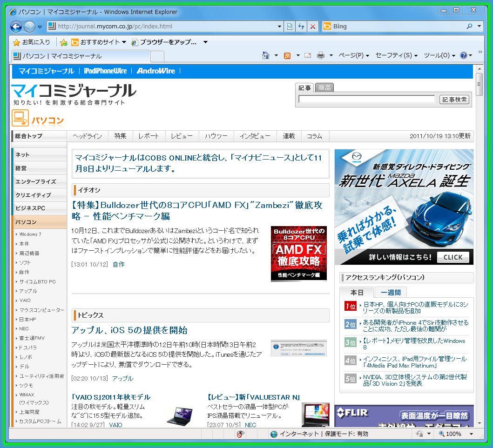Click the VAIO S 2011年秋モデル link
Image resolution: width=493 pixels, height=448 pixels.
111,397
